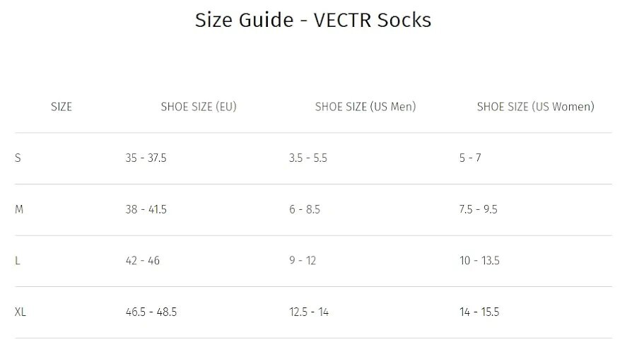Viewport: 632px width, 364px height.
Task: Click the EU size 42 - 46 cell
Action: point(143,261)
